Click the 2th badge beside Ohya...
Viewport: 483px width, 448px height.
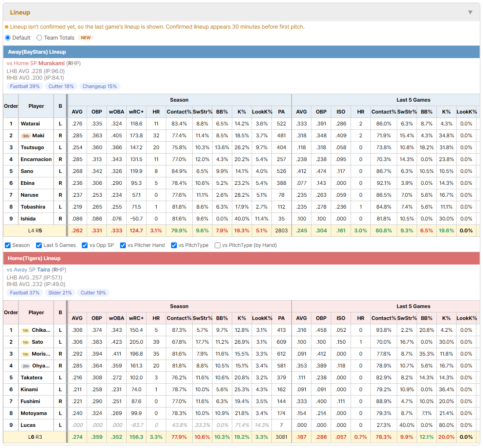pos(26,366)
